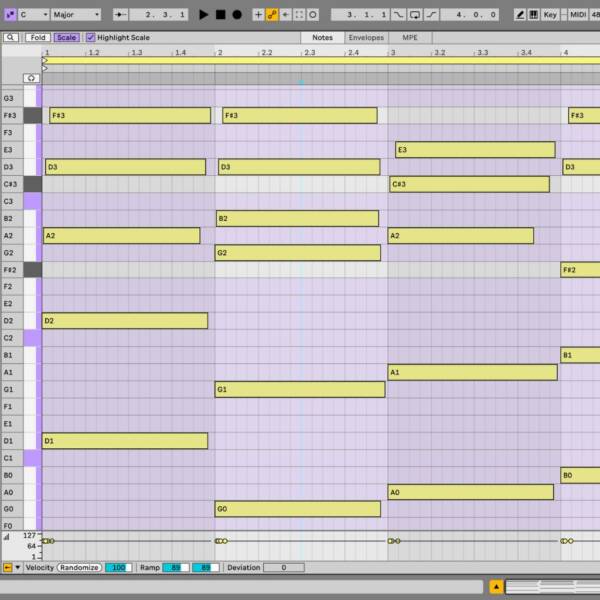Viewport: 600px width, 600px height.
Task: Click the MIDI map mode button
Action: click(578, 15)
